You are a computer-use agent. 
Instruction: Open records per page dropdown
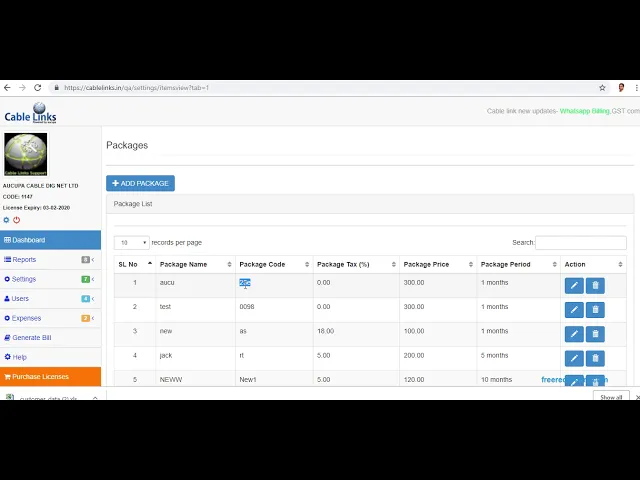coord(131,242)
